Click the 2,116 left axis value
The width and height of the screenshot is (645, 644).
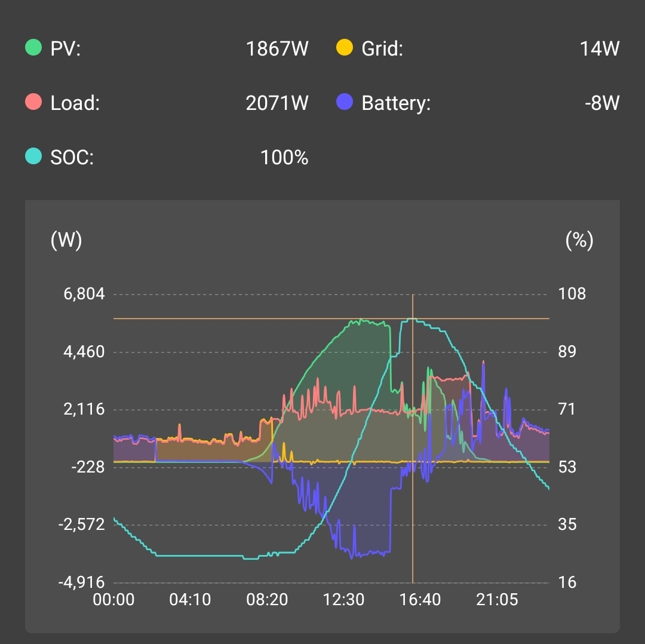pyautogui.click(x=84, y=409)
